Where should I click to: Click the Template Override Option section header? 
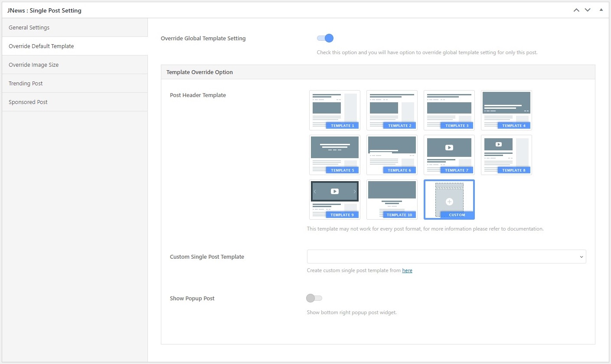tap(378, 72)
